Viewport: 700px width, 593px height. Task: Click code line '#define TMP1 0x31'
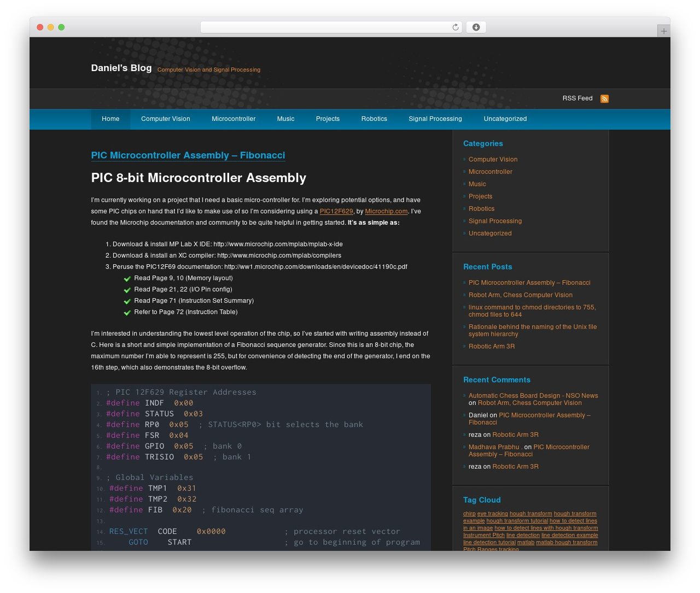[x=153, y=489]
